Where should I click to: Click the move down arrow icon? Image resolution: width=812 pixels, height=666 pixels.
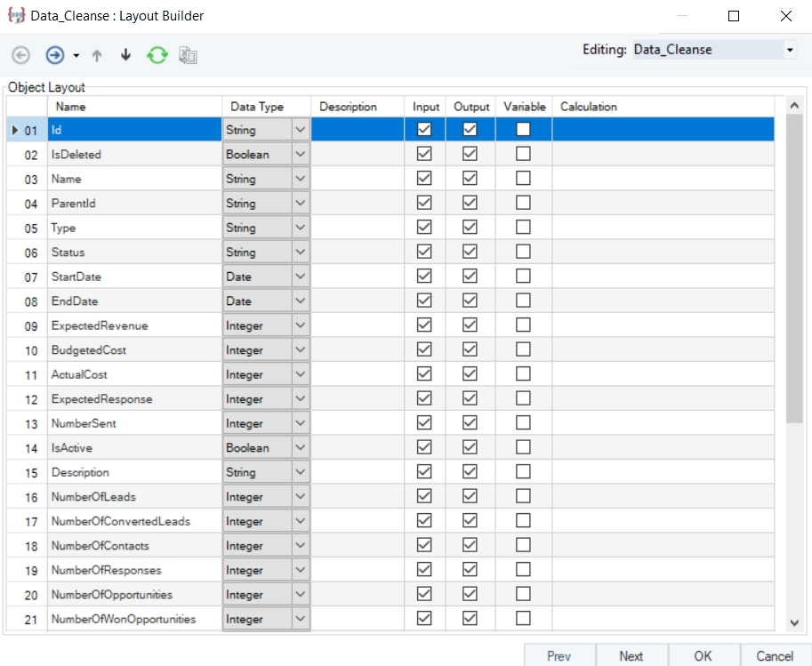click(x=125, y=55)
